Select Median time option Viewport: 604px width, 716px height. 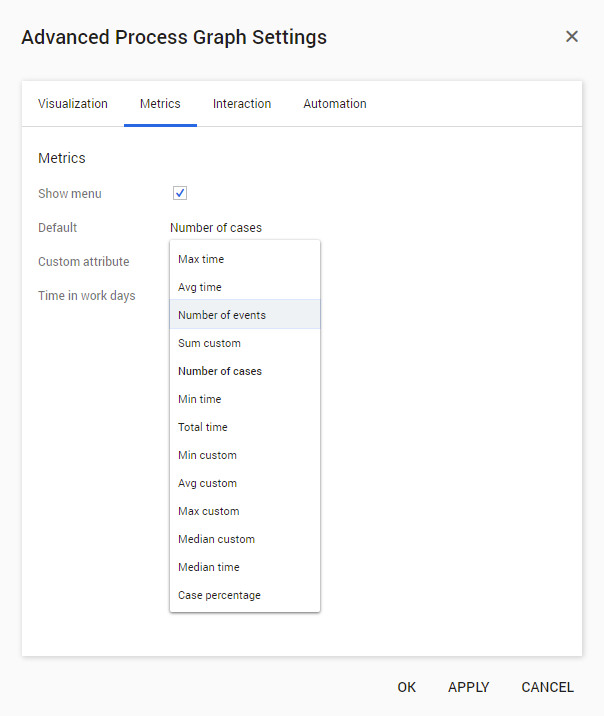click(x=209, y=567)
